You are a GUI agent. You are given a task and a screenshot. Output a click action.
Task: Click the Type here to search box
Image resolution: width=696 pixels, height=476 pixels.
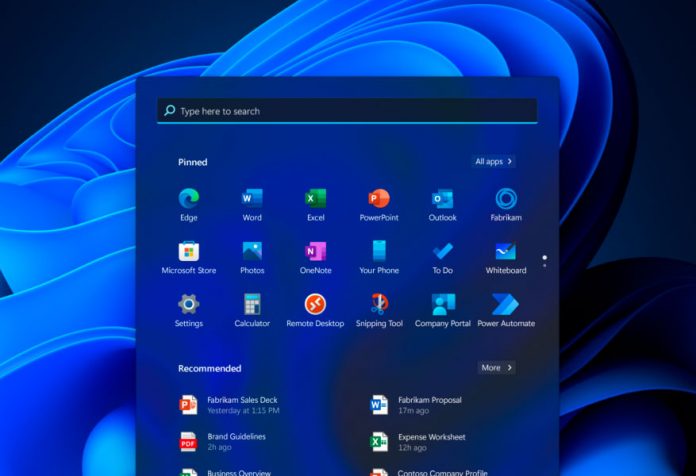(347, 111)
